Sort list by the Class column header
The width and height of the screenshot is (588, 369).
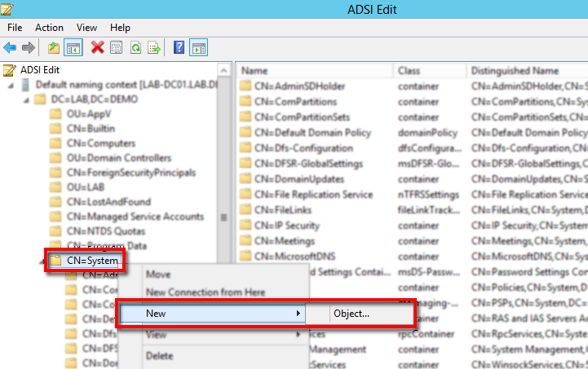coord(409,71)
